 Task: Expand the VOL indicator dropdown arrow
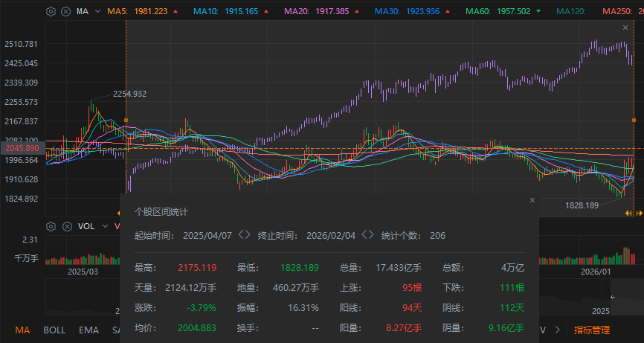pos(104,226)
